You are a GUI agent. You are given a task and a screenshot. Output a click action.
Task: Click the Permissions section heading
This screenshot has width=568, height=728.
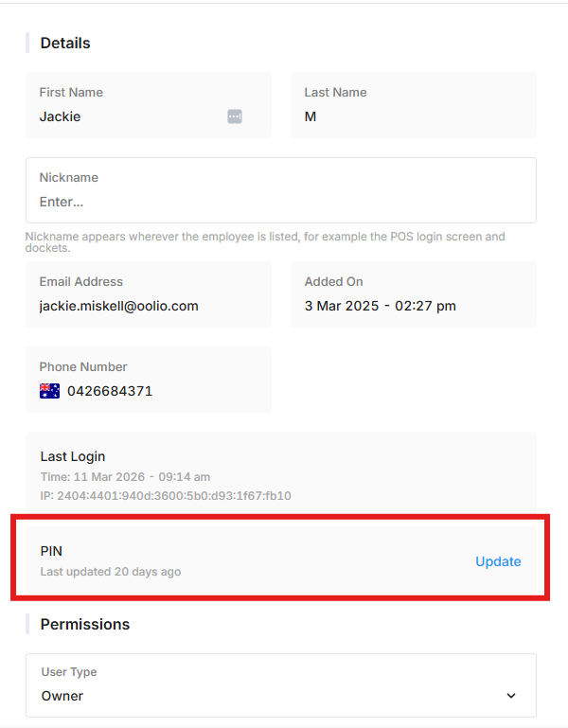[85, 625]
